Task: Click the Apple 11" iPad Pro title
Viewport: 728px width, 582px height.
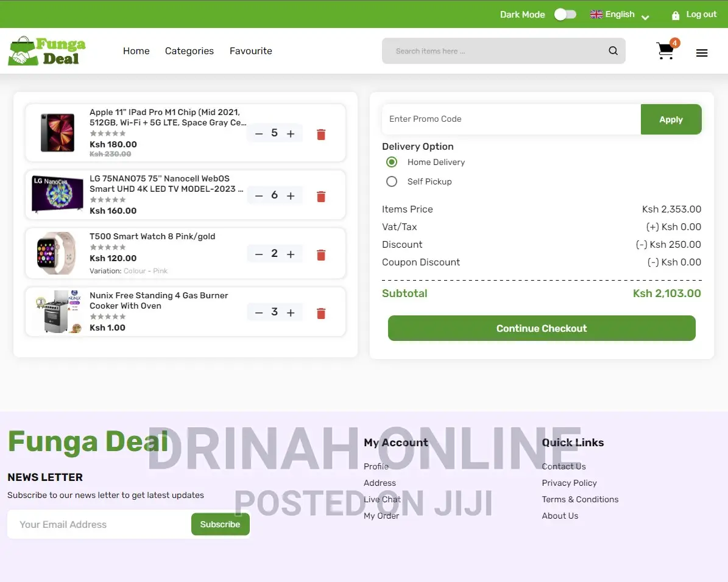Action: pyautogui.click(x=168, y=117)
